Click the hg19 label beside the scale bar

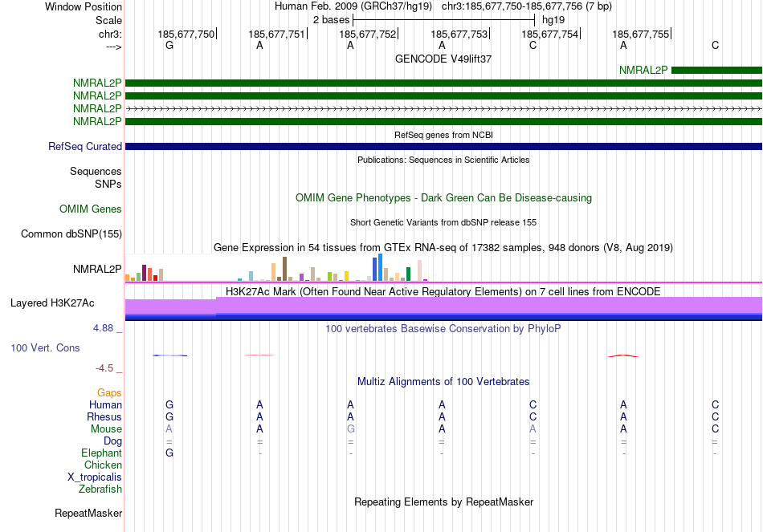tap(553, 20)
